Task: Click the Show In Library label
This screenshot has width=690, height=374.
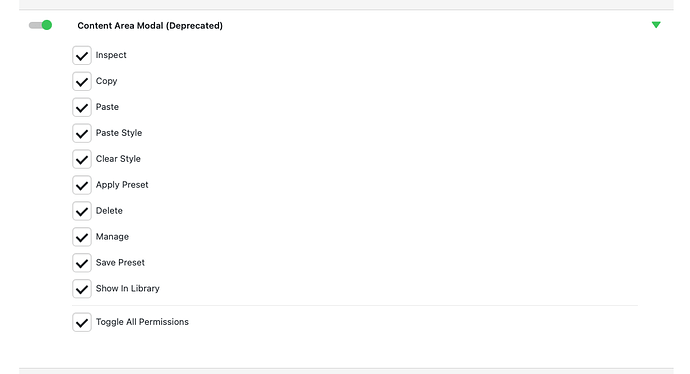Action: [x=128, y=288]
